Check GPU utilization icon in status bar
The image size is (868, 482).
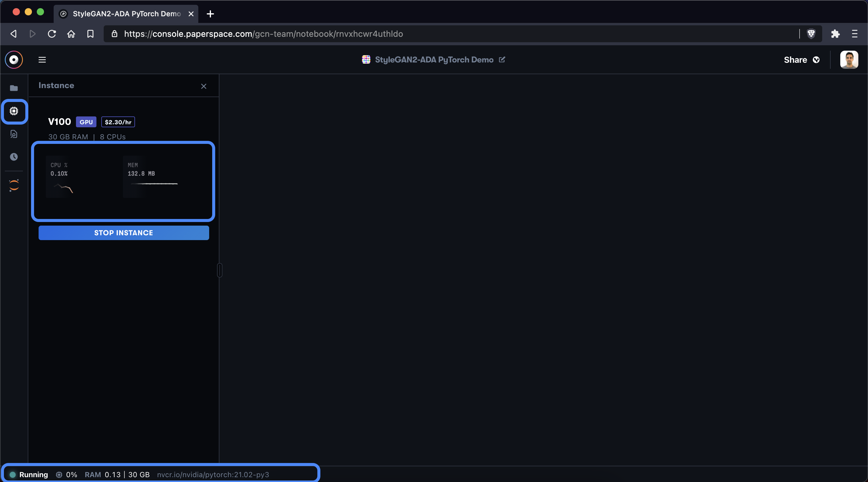[x=59, y=474]
